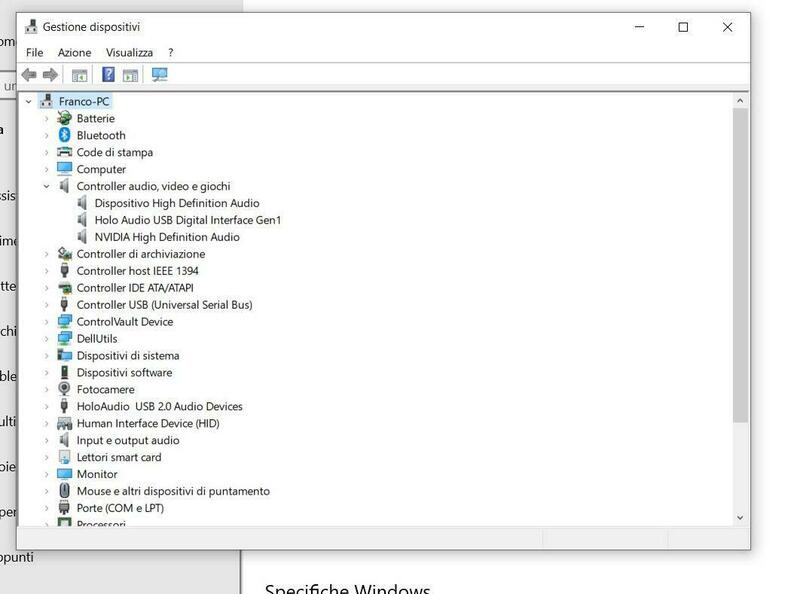Select the Code di stampa label
800x594 pixels.
pyautogui.click(x=115, y=152)
